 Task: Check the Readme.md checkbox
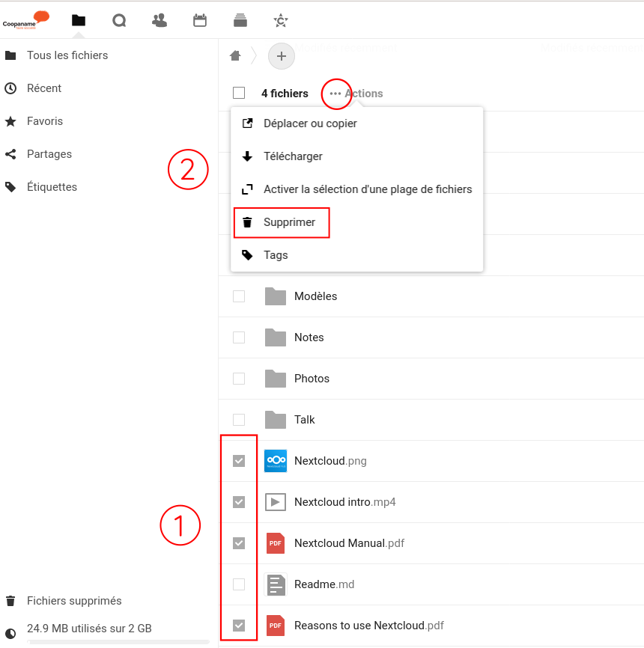click(x=239, y=584)
